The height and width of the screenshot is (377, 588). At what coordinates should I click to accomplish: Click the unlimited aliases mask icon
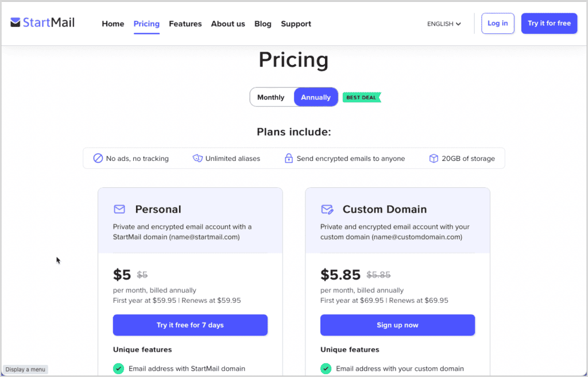198,158
